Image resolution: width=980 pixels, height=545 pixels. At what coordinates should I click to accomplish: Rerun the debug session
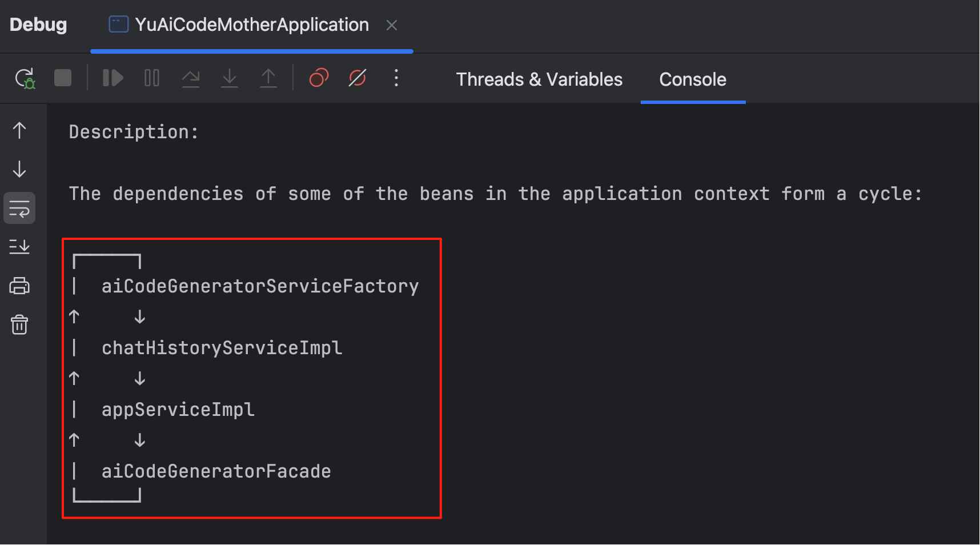point(25,78)
